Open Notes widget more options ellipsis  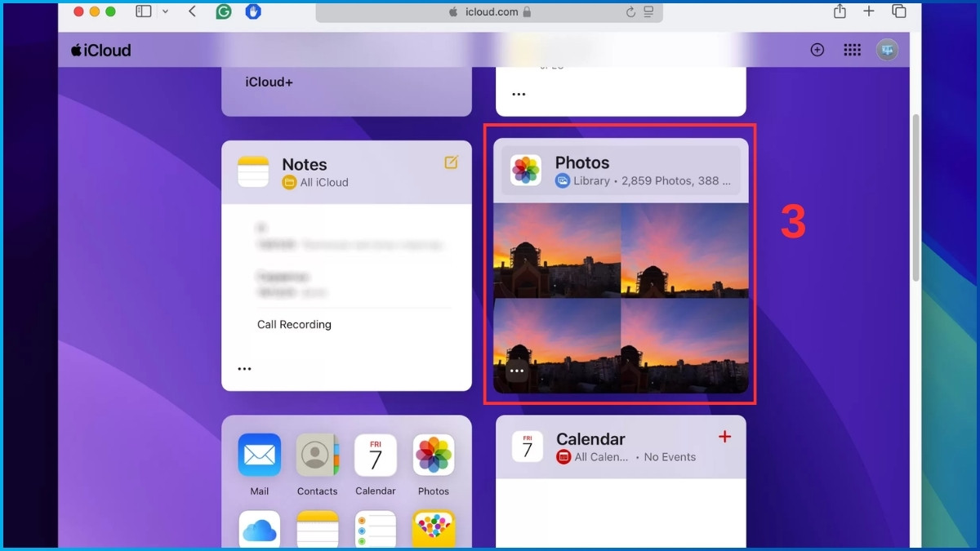click(x=244, y=369)
